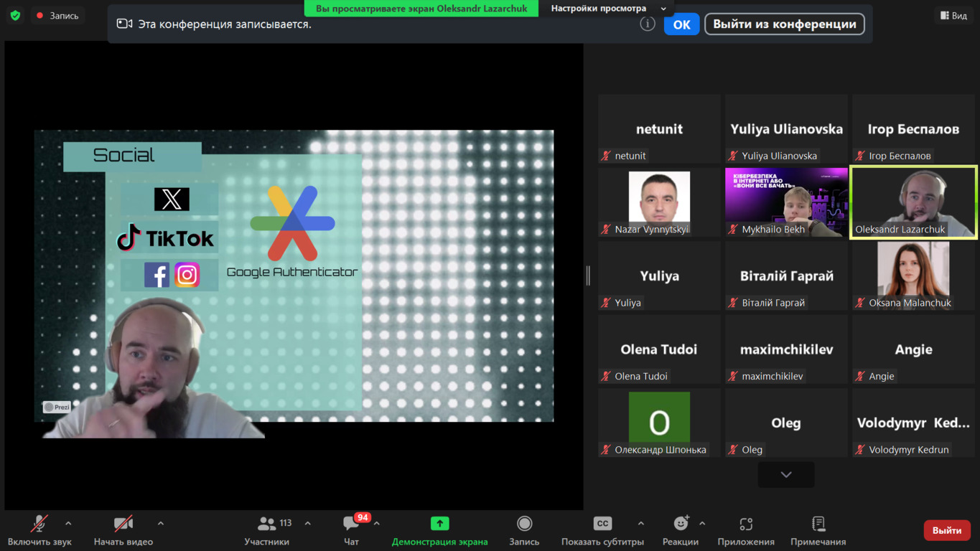Click the Prezi badge on the slide
The image size is (980, 551).
(57, 407)
